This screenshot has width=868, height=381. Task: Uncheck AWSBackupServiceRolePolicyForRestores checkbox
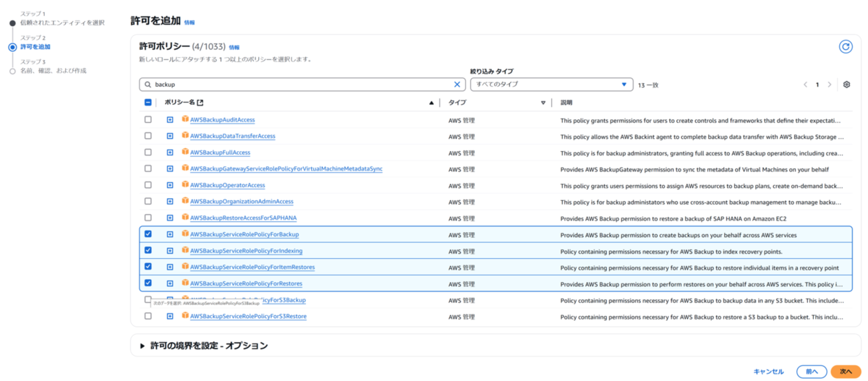tap(148, 283)
